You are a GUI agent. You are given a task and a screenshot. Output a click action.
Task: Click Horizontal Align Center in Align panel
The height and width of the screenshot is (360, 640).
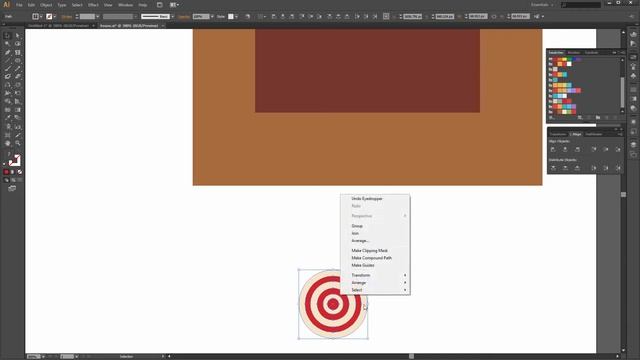[x=565, y=149]
